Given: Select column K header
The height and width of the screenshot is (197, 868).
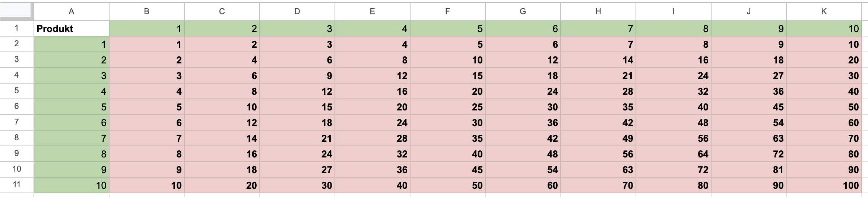Looking at the screenshot, I should (x=824, y=11).
